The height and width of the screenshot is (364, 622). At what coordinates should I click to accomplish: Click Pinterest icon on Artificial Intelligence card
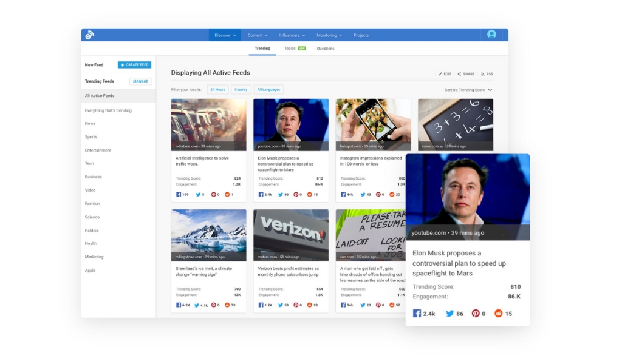point(213,195)
